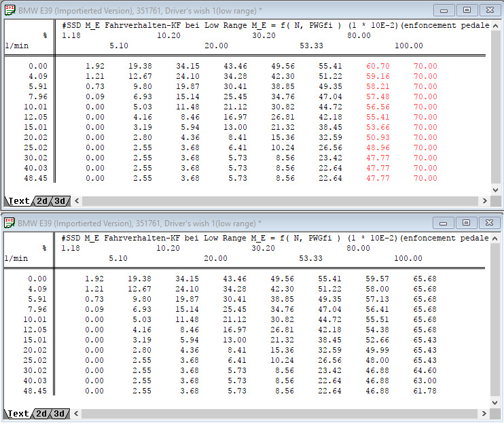Click upper window's horizontal scrollbar track
Screen dimensions: 504x424
click(281, 201)
